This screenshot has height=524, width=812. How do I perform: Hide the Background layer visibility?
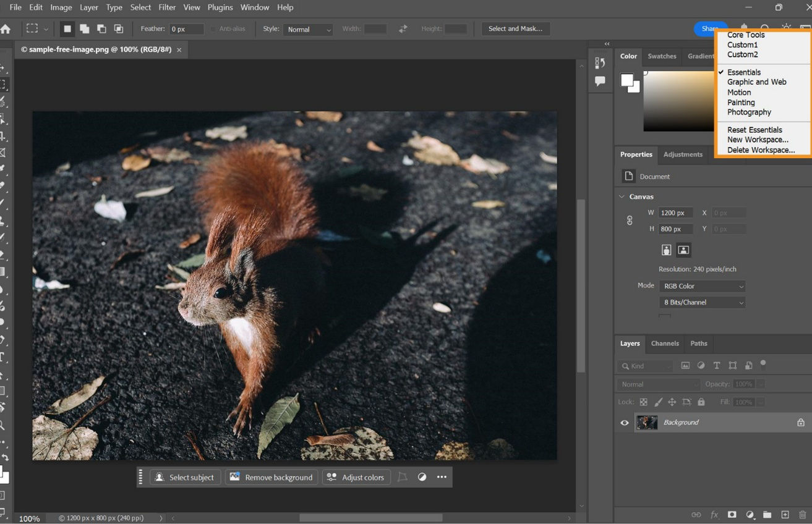point(624,423)
